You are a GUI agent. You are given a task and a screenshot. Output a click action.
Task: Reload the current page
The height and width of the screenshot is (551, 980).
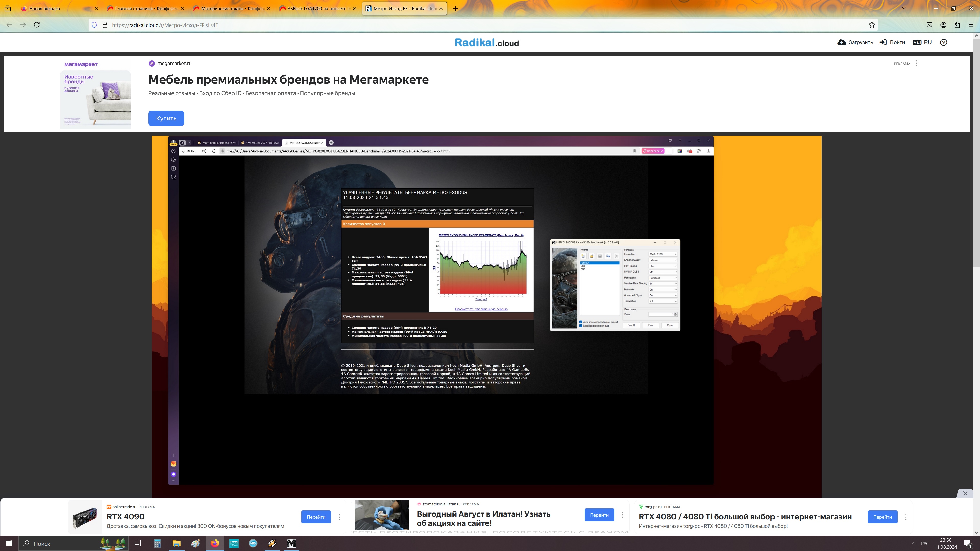37,25
